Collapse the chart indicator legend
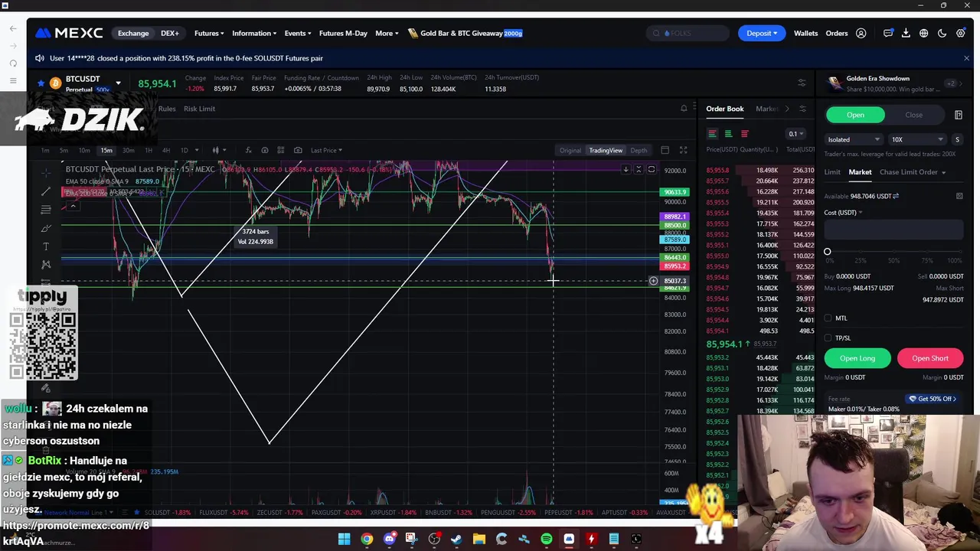 point(73,206)
